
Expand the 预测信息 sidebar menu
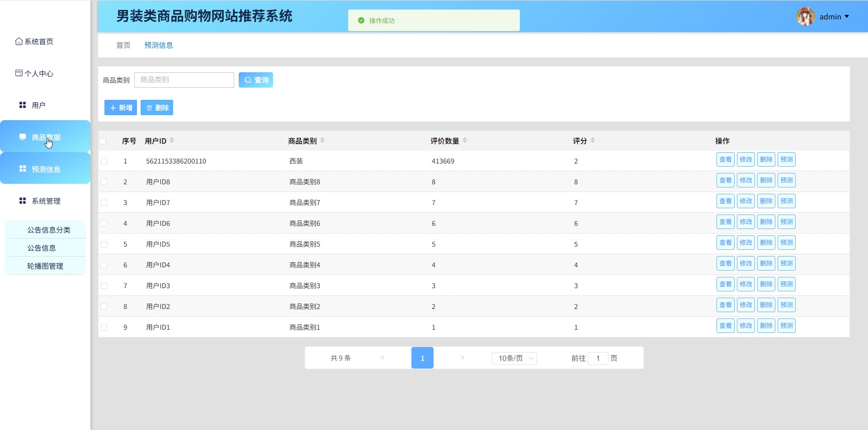tap(45, 169)
